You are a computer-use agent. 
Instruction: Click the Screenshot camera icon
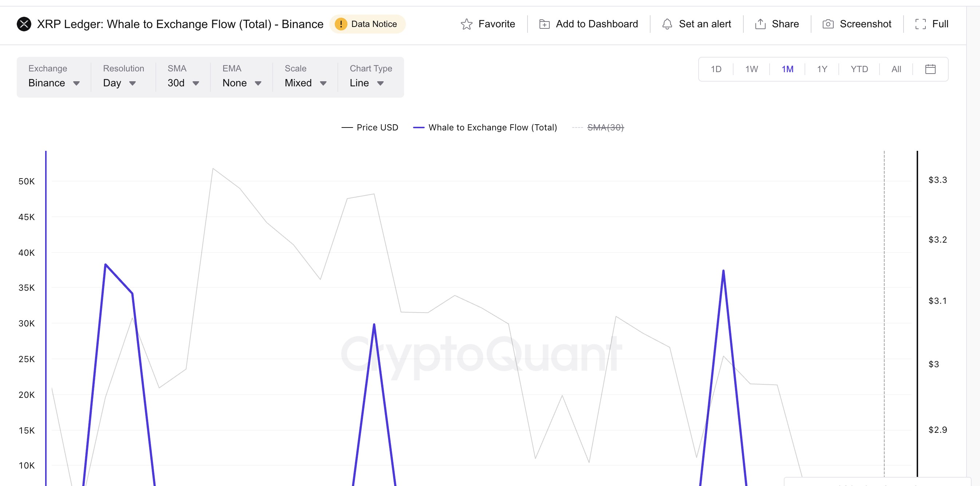(x=828, y=24)
